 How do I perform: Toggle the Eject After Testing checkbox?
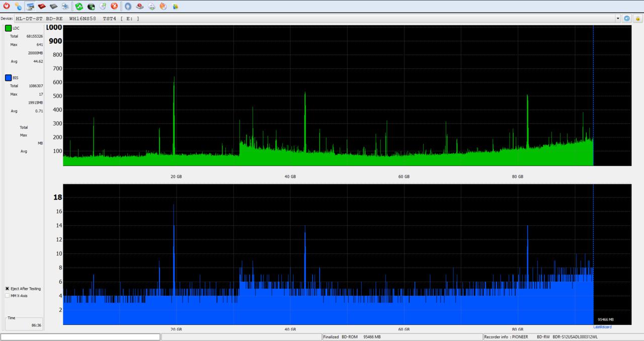[7, 289]
